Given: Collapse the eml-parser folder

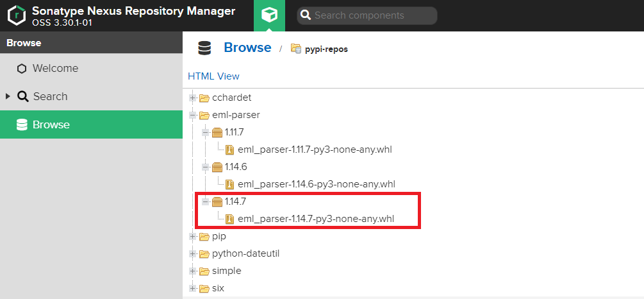Looking at the screenshot, I should (192, 115).
